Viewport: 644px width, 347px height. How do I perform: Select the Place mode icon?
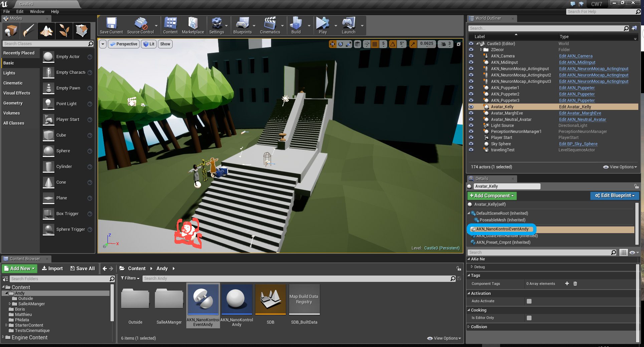[x=11, y=31]
